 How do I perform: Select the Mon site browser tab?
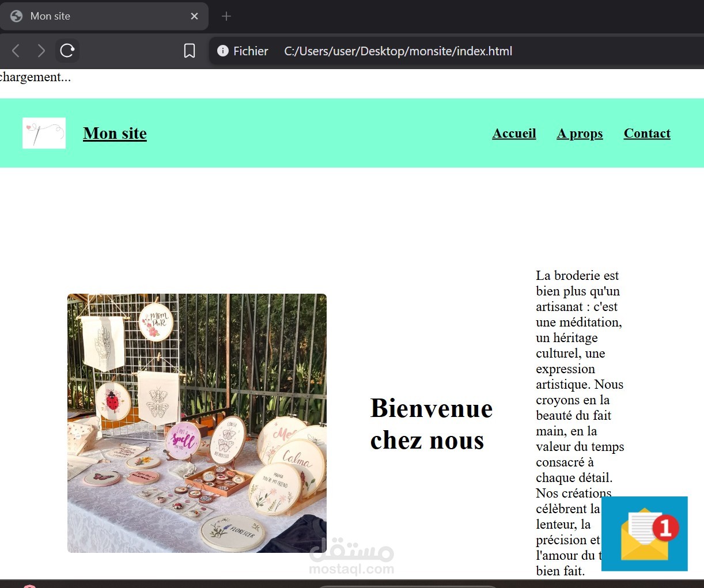tap(104, 16)
